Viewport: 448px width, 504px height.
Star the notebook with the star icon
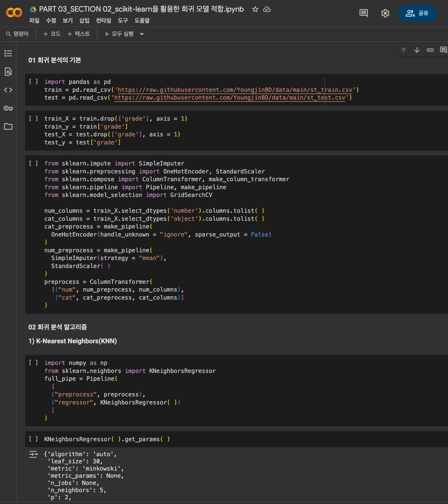pyautogui.click(x=255, y=9)
